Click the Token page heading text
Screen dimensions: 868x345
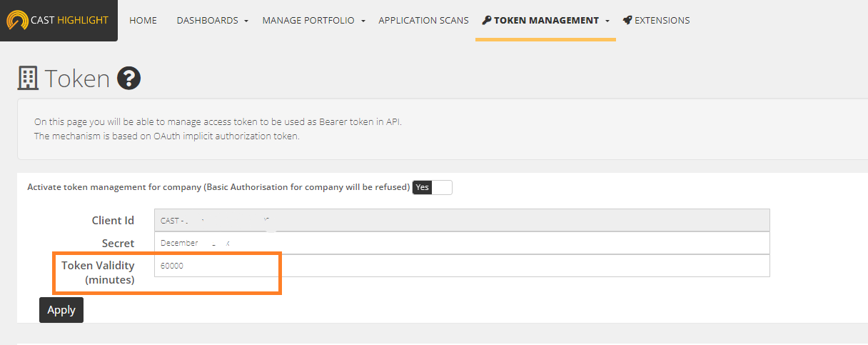77,78
